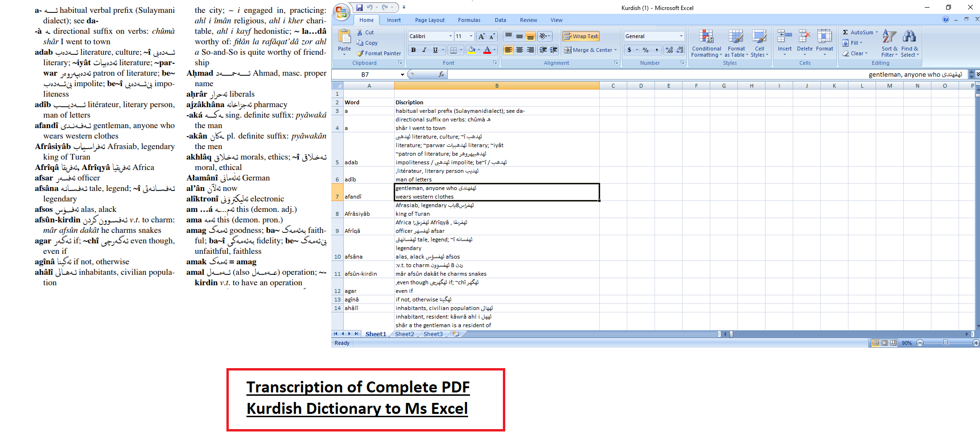Toggle Italic formatting
The image size is (980, 441).
click(424, 50)
